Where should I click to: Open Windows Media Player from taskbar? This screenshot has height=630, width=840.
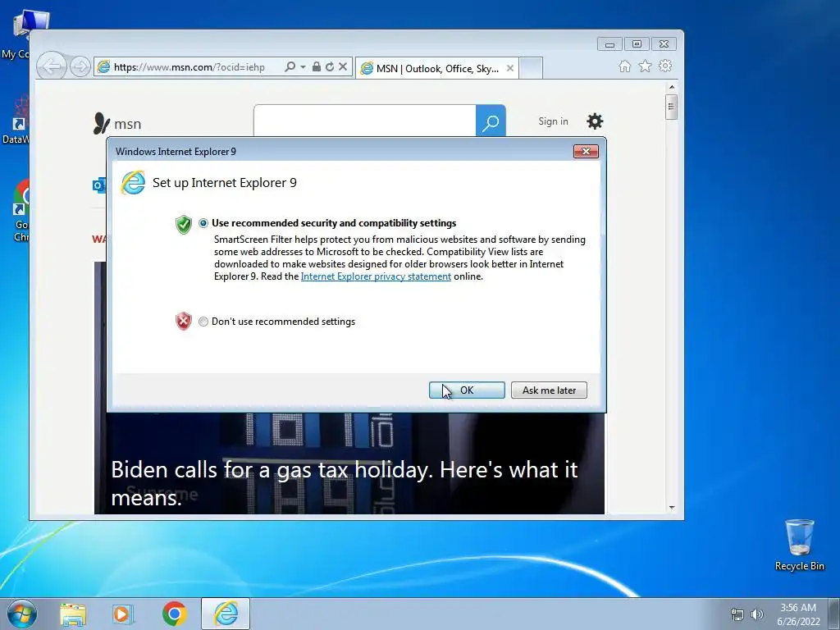tap(122, 614)
